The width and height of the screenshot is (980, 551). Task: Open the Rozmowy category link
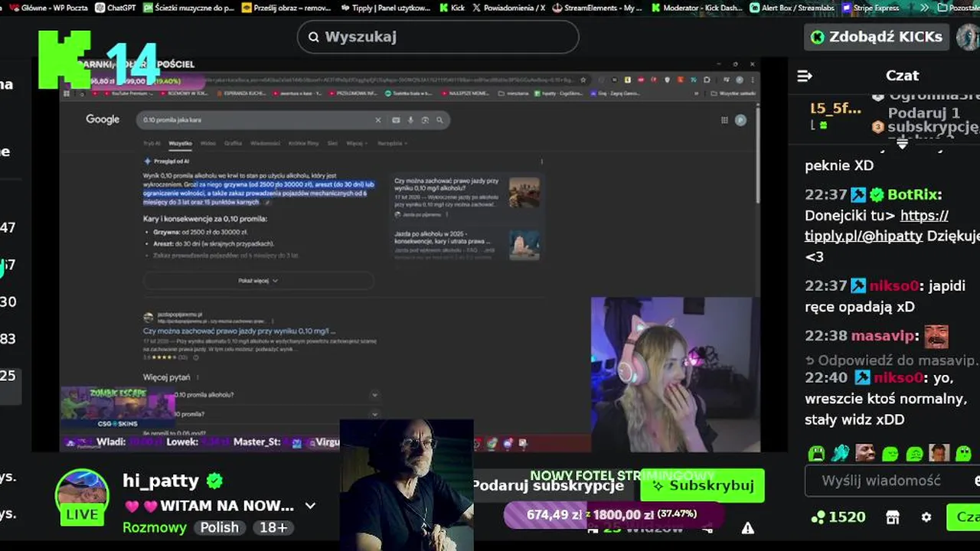pyautogui.click(x=155, y=527)
